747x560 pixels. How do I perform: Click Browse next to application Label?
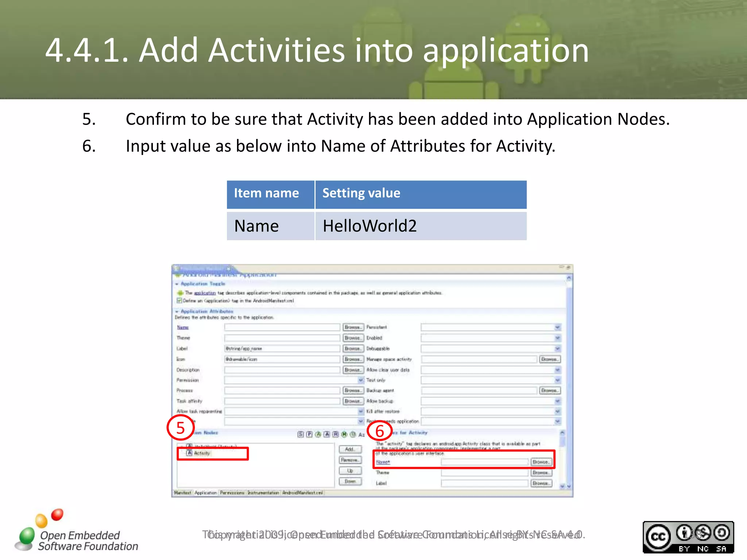click(353, 349)
